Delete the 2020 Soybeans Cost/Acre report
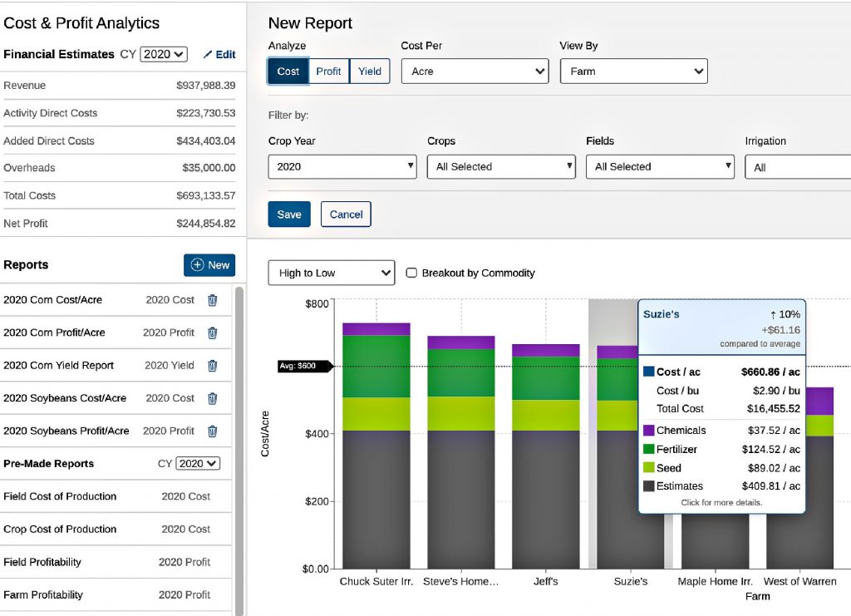 212,398
